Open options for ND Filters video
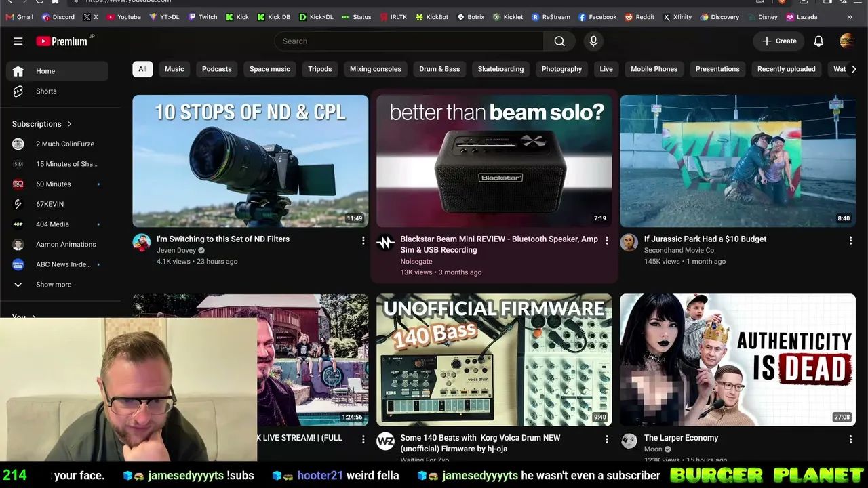868x488 pixels. (363, 241)
